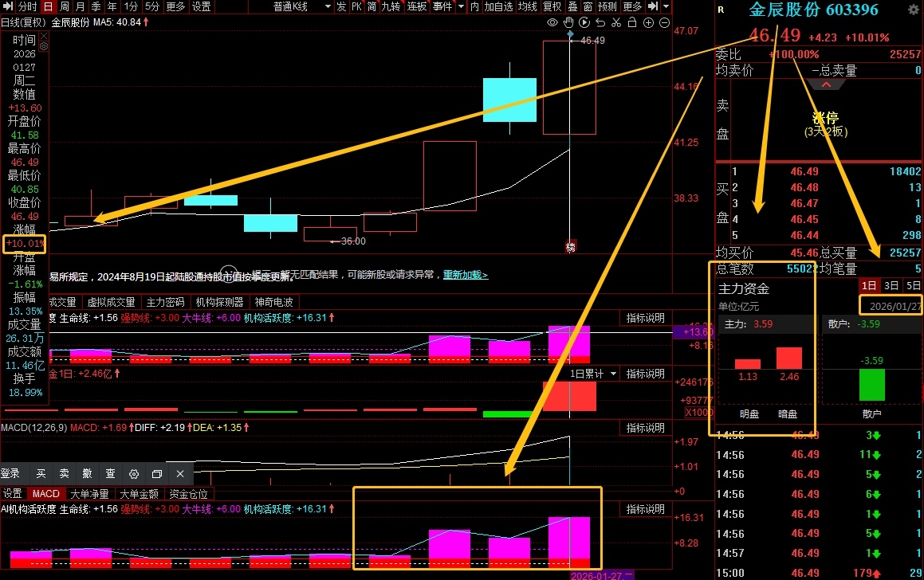Select the 年 yearly period tab

pos(112,6)
